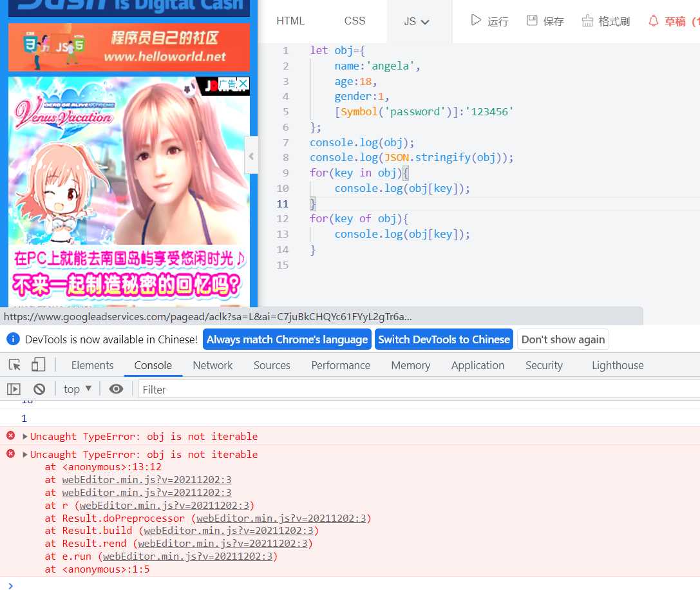Show the console sidebar icon
The height and width of the screenshot is (590, 700).
point(14,389)
